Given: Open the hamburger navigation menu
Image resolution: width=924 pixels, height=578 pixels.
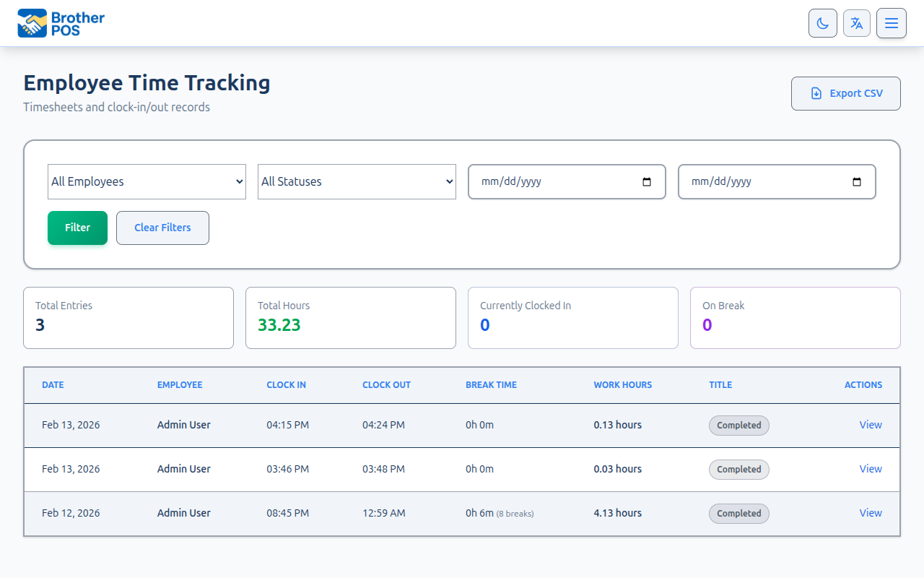Looking at the screenshot, I should (x=892, y=22).
